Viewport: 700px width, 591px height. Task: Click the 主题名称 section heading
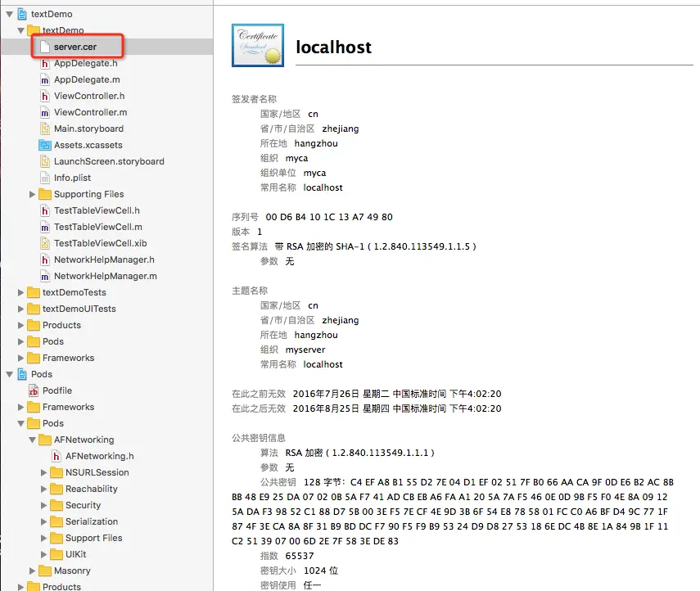(x=250, y=291)
